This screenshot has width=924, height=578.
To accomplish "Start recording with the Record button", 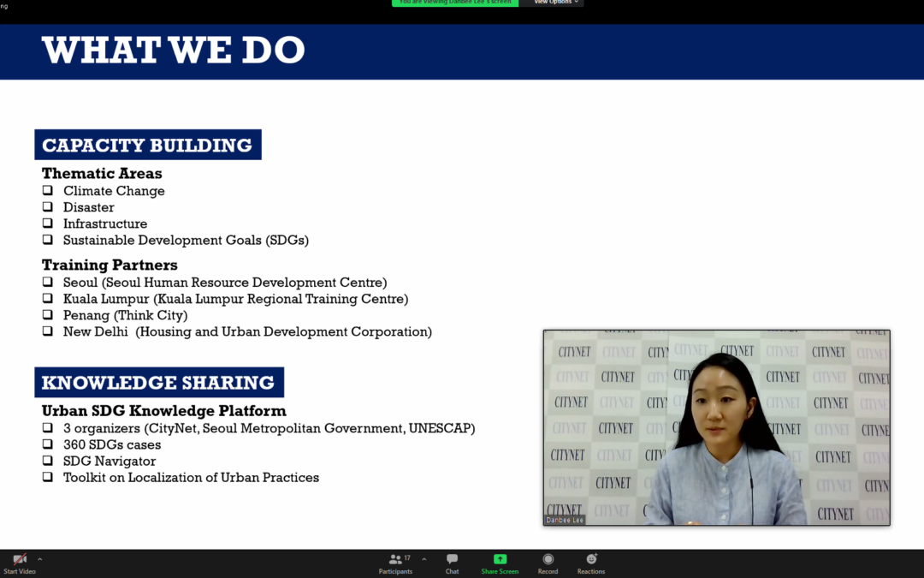I will 548,563.
